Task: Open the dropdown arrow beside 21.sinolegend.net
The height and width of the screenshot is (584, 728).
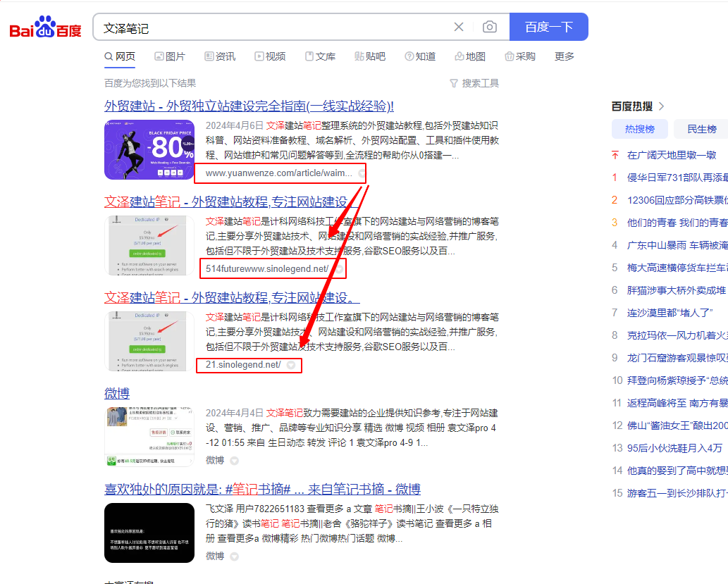Action: tap(291, 366)
